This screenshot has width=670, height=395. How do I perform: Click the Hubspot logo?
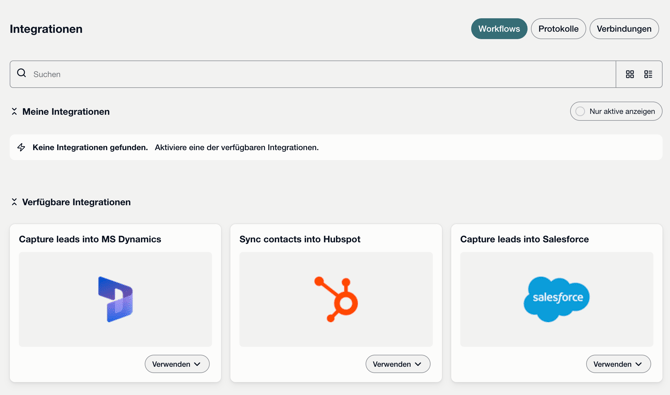336,299
